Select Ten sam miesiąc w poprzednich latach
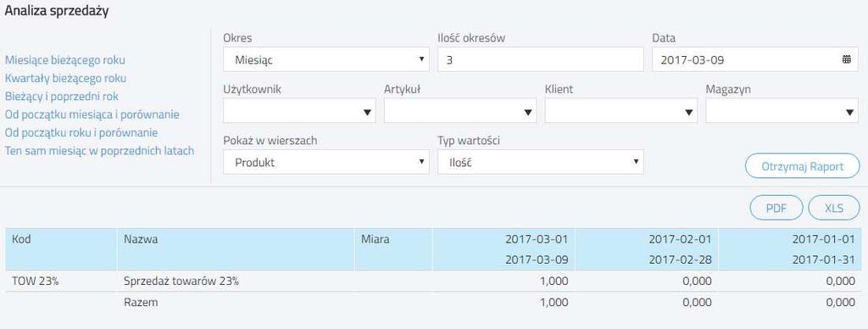Screen dimensions: 868x329 pos(100,151)
